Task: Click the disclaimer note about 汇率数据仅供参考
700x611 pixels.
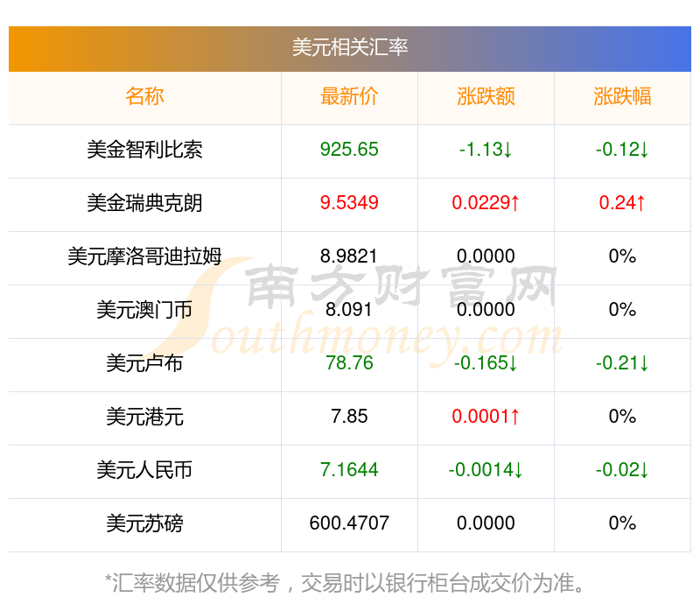Action: tap(345, 583)
